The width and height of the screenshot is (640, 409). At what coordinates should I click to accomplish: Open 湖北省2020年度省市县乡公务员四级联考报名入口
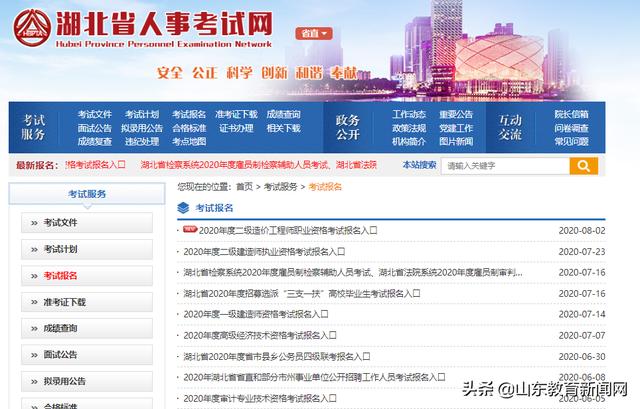pos(277,357)
